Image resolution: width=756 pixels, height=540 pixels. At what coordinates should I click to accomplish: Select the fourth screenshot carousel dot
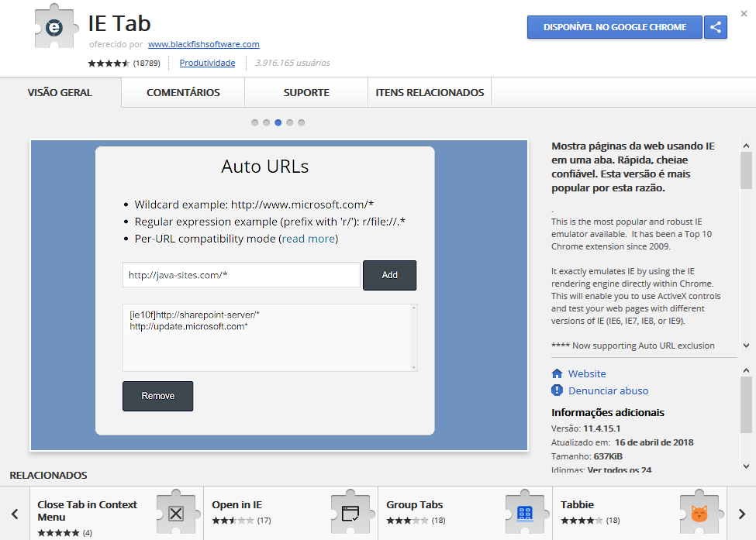tap(290, 123)
